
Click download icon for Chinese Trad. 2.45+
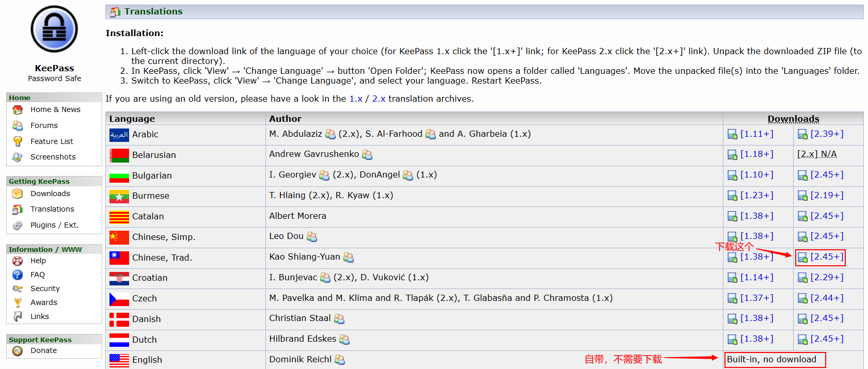tap(802, 258)
